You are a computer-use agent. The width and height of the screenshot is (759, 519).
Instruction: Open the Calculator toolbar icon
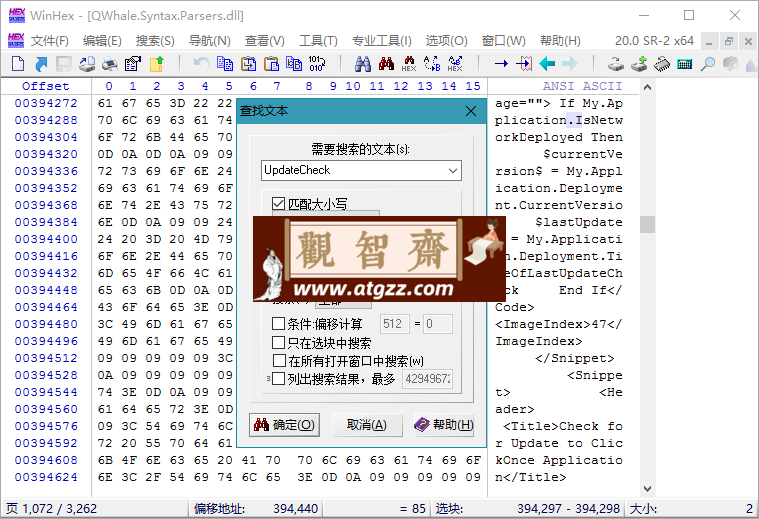point(684,63)
